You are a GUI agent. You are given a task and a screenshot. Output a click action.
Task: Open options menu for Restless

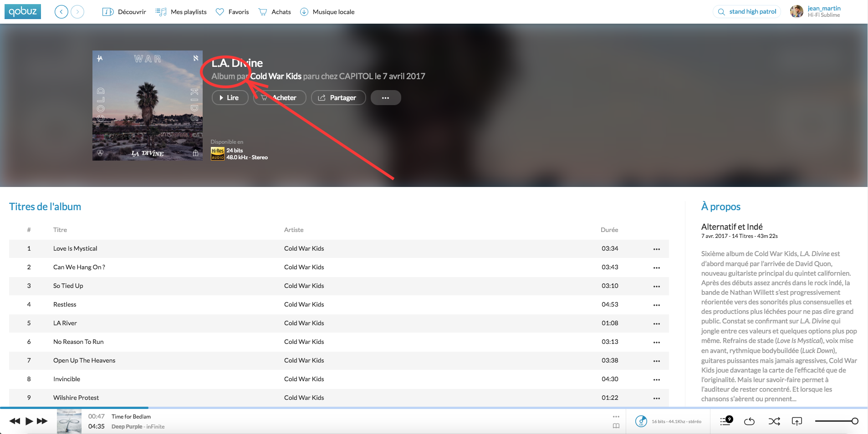tap(657, 305)
